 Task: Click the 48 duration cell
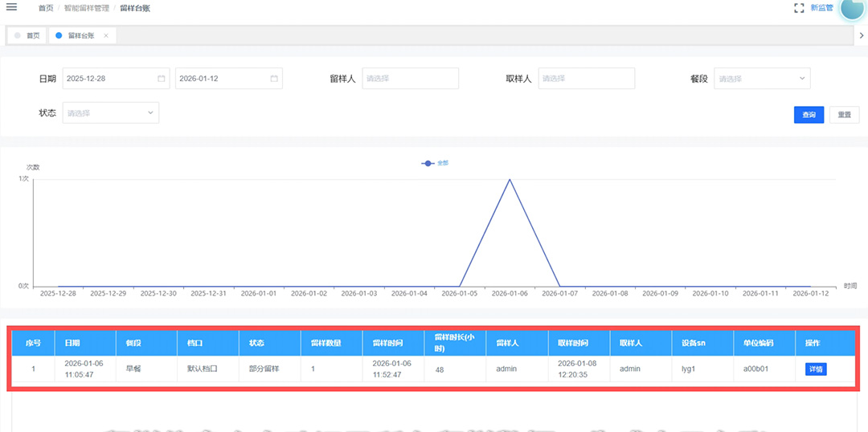click(x=455, y=369)
